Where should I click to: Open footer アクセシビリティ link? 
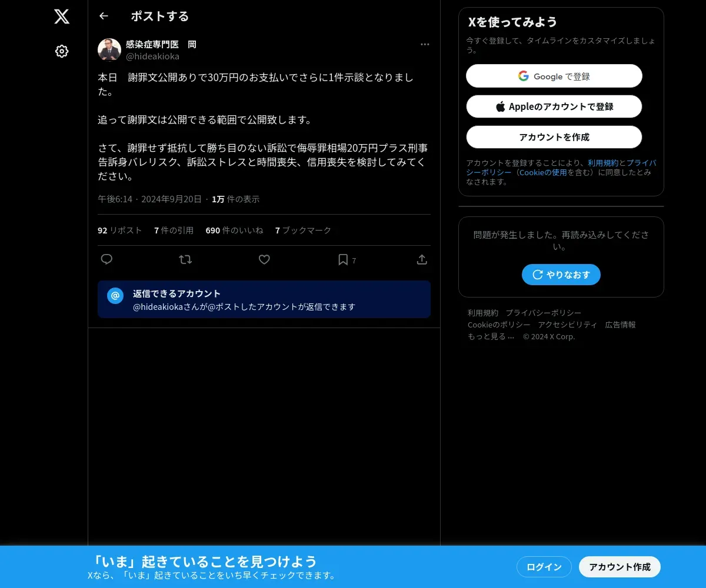[x=568, y=325]
